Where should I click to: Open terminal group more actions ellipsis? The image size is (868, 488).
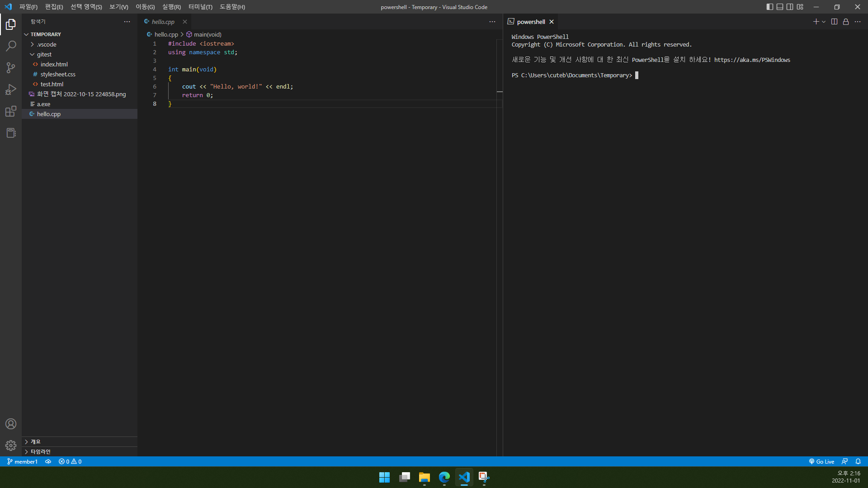pyautogui.click(x=858, y=22)
